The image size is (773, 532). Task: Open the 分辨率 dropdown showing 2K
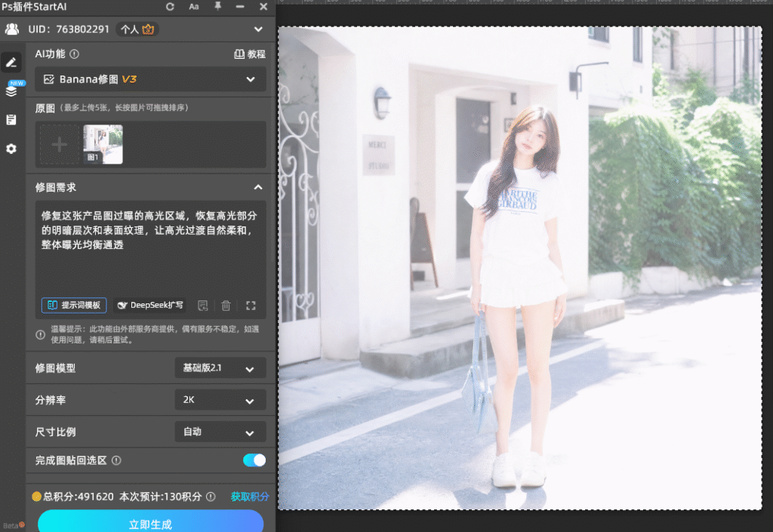[220, 400]
